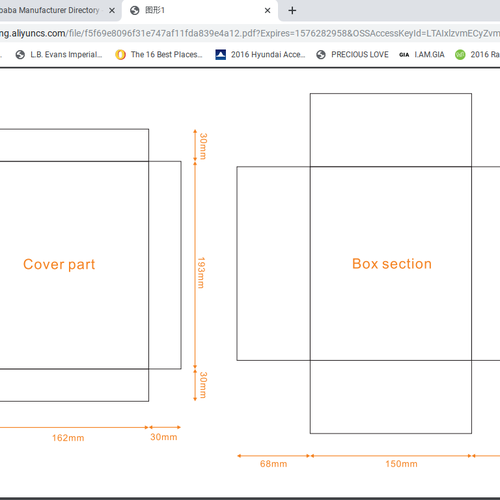The image size is (500, 500).
Task: Click the 193mm vertical dimension text
Action: 201,273
